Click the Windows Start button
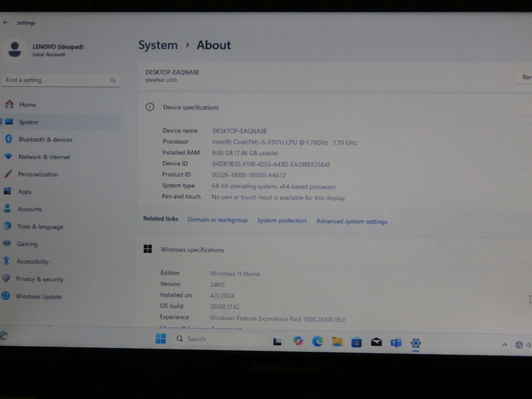This screenshot has height=399, width=532. point(160,339)
